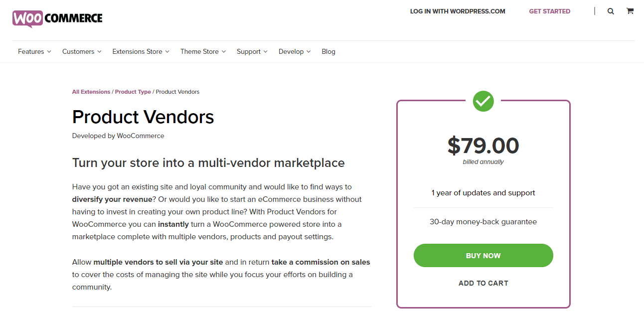Click GET STARTED link

click(x=550, y=11)
